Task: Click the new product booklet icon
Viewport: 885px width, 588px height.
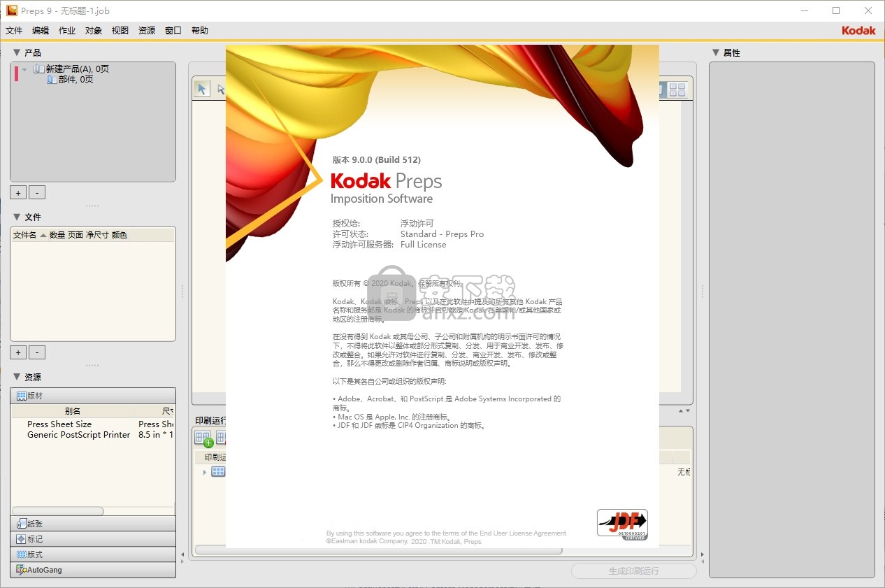Action: coord(39,69)
